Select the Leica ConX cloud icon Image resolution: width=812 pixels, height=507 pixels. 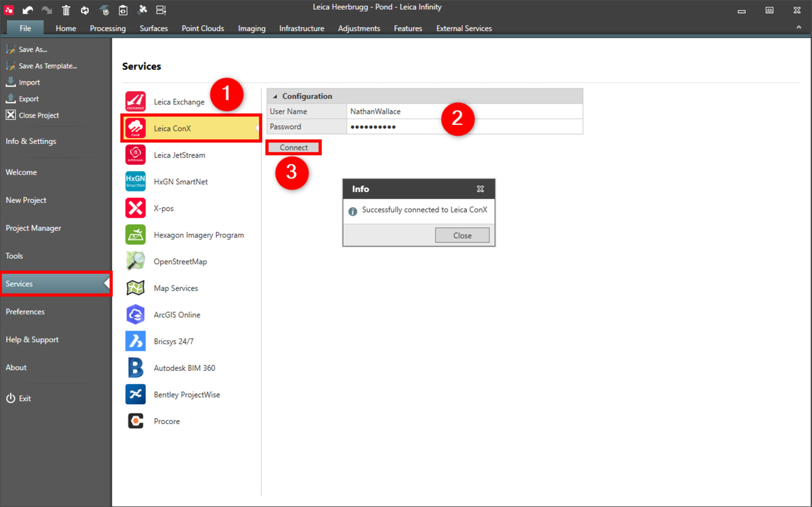pyautogui.click(x=135, y=128)
